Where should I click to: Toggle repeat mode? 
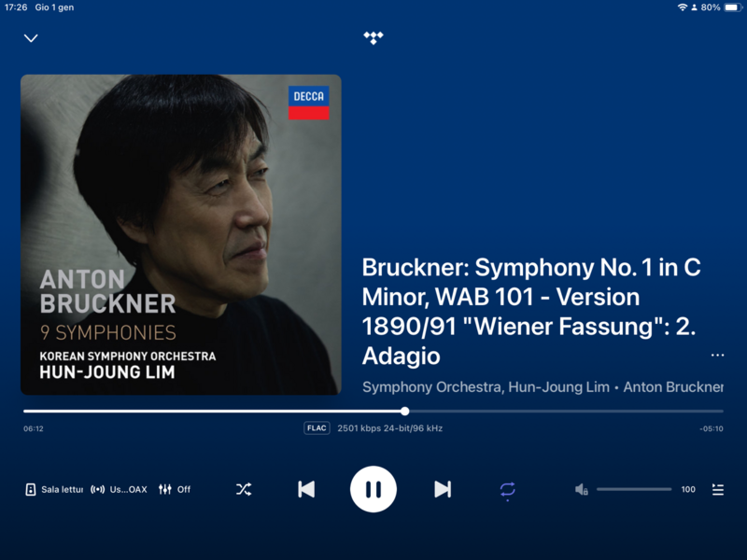tap(507, 491)
